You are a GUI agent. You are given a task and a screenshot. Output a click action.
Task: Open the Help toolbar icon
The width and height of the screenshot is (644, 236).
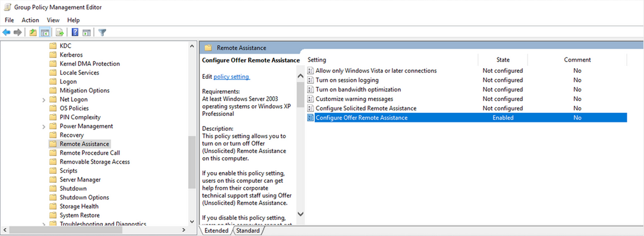tap(75, 32)
